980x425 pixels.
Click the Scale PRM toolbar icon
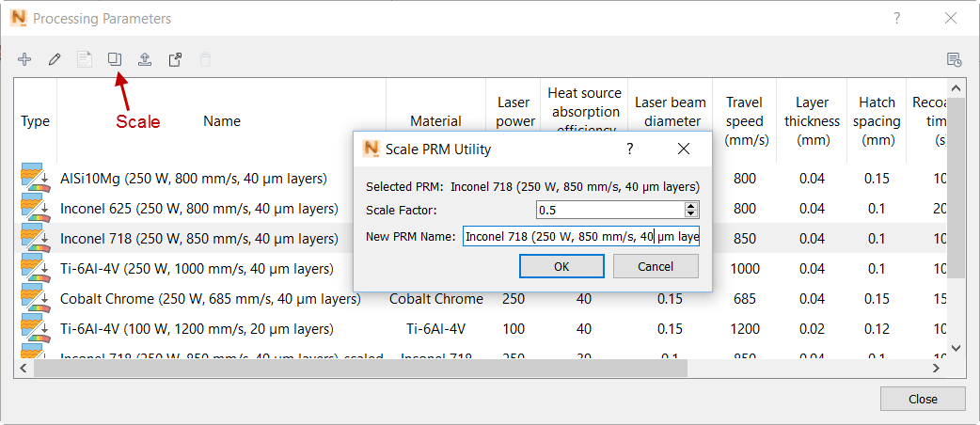(x=115, y=59)
